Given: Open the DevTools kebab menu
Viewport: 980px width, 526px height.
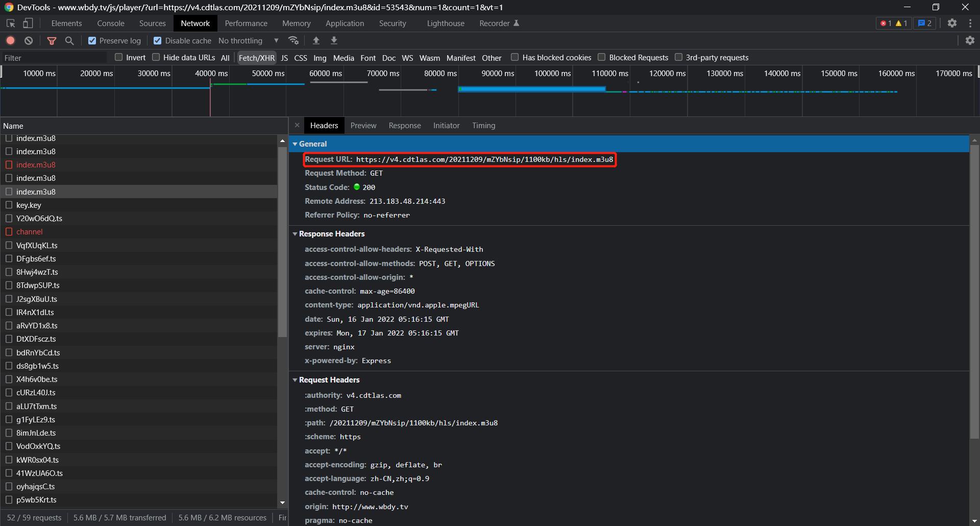Looking at the screenshot, I should coord(970,23).
